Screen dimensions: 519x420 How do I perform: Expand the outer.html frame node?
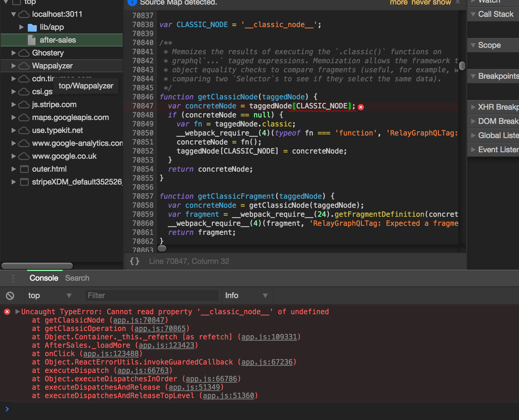coord(14,169)
